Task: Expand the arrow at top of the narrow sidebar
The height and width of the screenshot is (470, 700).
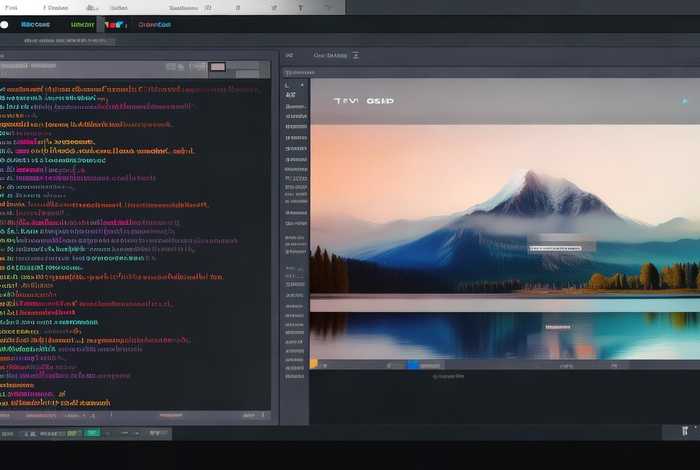Action: [302, 85]
